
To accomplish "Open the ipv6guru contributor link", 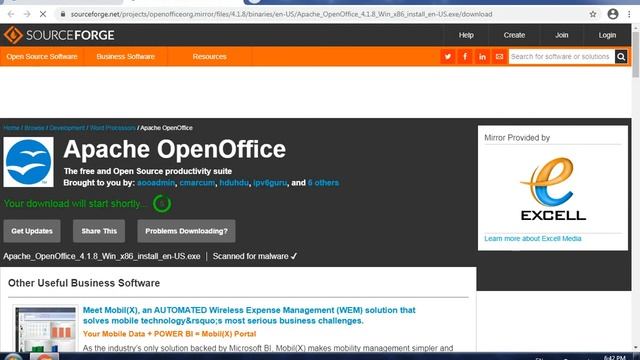I will [270, 183].
